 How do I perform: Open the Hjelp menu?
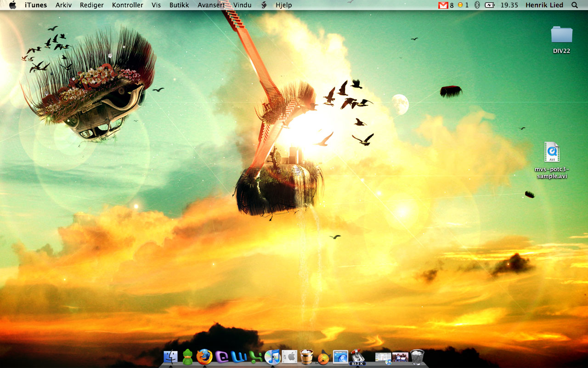[x=284, y=5]
